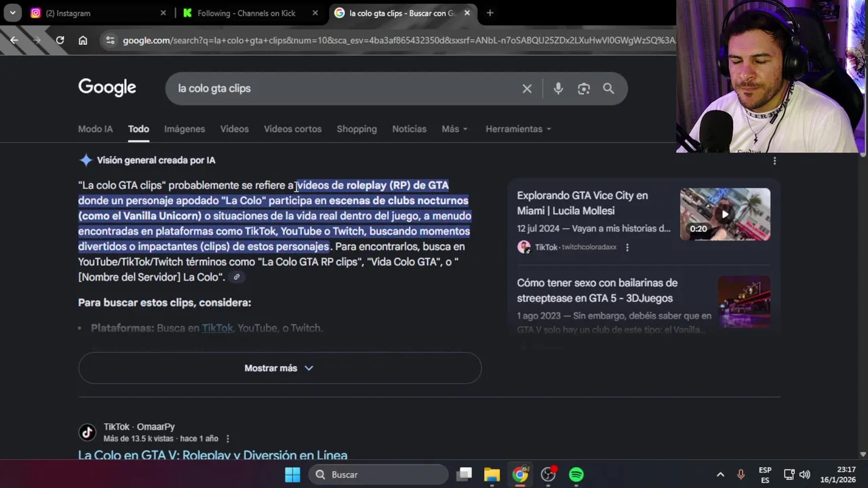Open the browser home page
The image size is (868, 488).
[83, 41]
